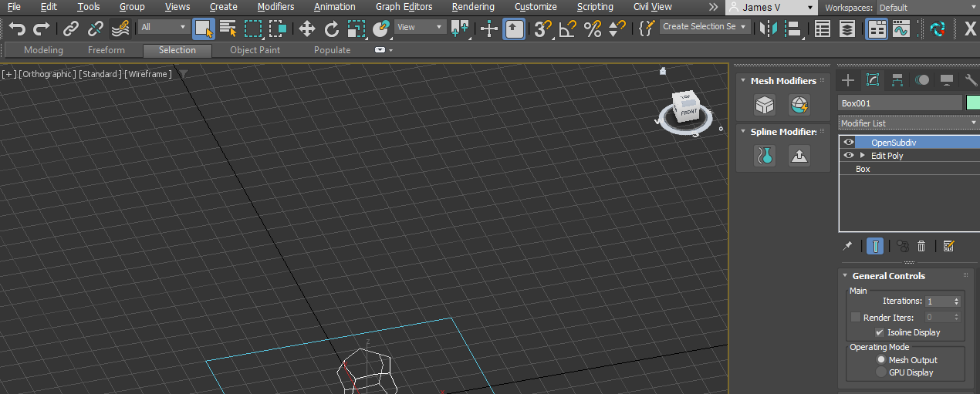Uncheck the Isoline Display checkbox
Viewport: 980px width, 394px height.
coord(880,332)
